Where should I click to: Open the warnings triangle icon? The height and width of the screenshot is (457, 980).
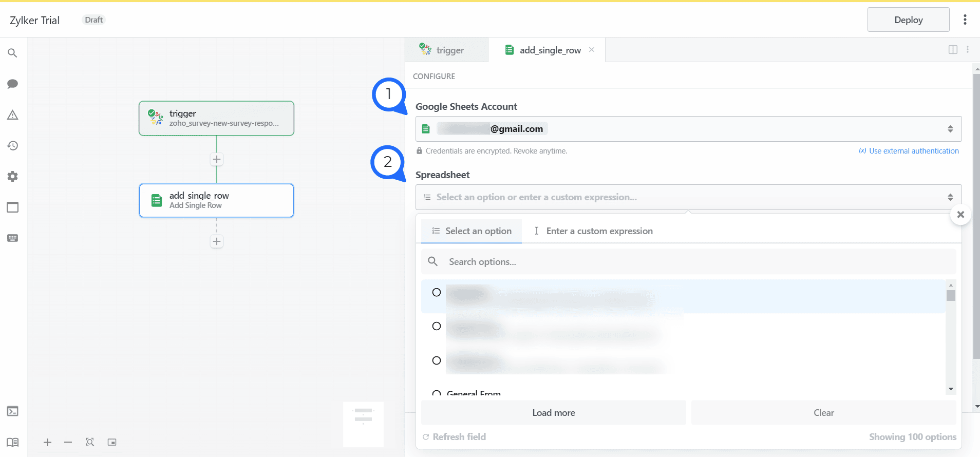(x=12, y=115)
